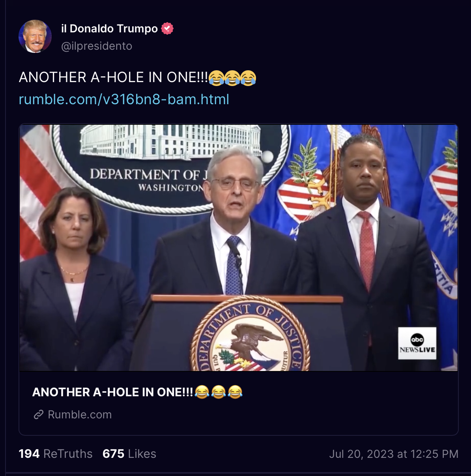Click the post text ANOTHER A-HOLE IN ONE
This screenshot has width=471, height=476.
[x=114, y=77]
